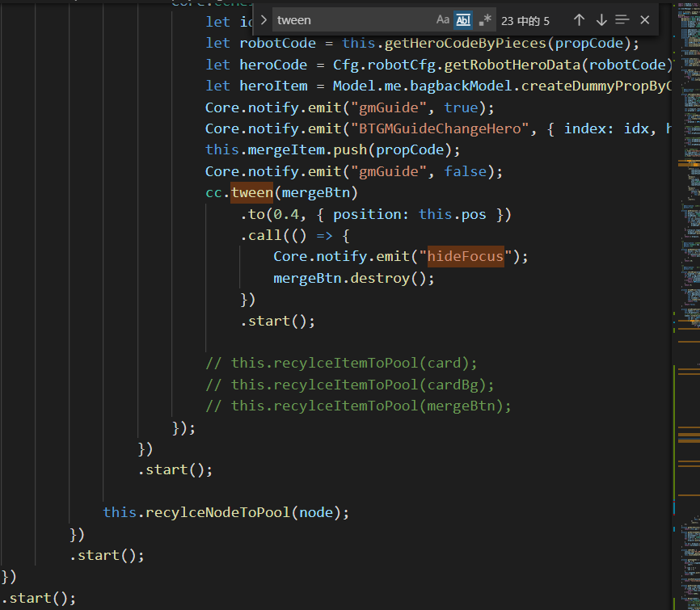
Task: Click comment 'this.recylceItemToPool(card);'
Action: tap(353, 364)
